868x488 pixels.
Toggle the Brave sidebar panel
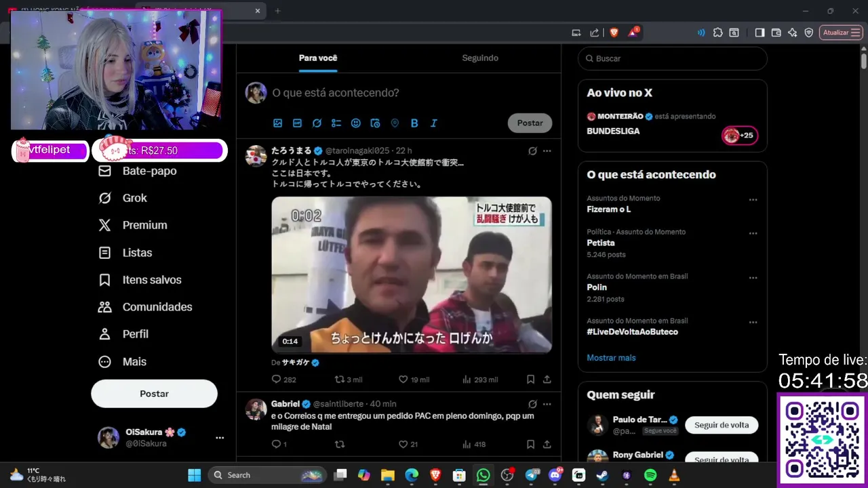pos(759,33)
